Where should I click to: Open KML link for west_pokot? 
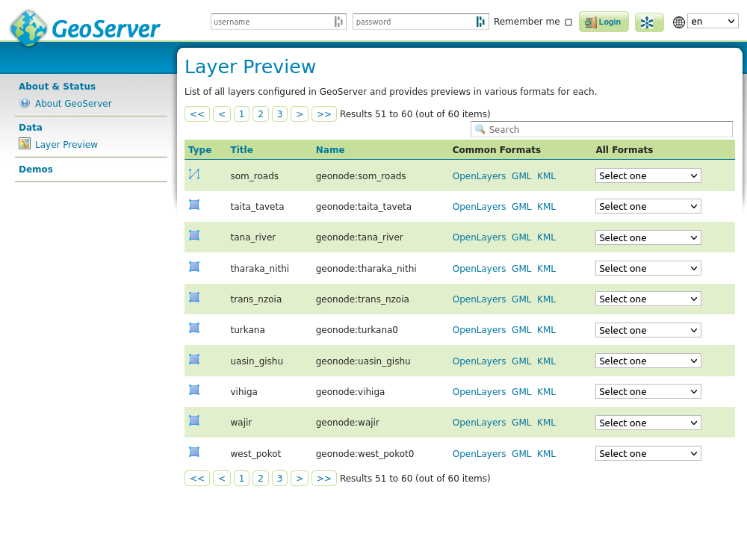547,453
